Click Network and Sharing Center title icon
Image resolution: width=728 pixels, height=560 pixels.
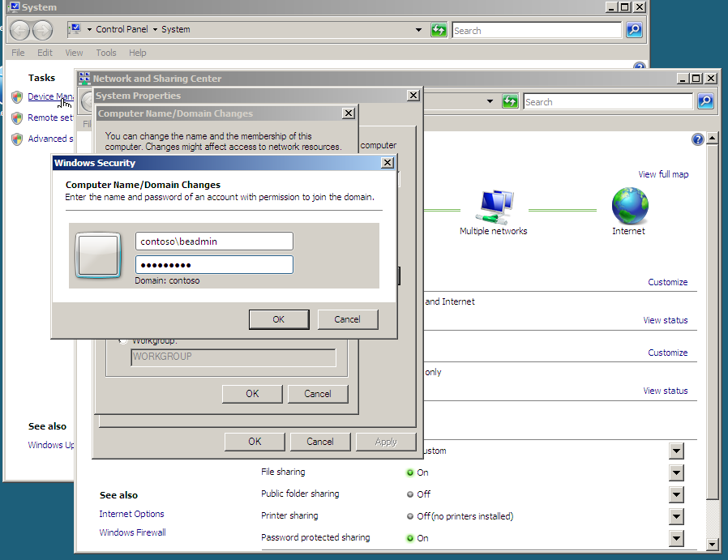(x=84, y=78)
